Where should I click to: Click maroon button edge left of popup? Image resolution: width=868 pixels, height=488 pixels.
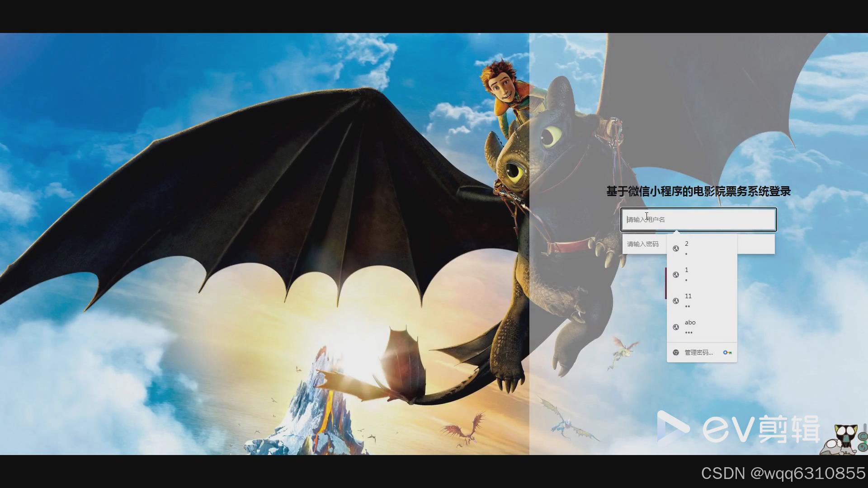click(665, 283)
